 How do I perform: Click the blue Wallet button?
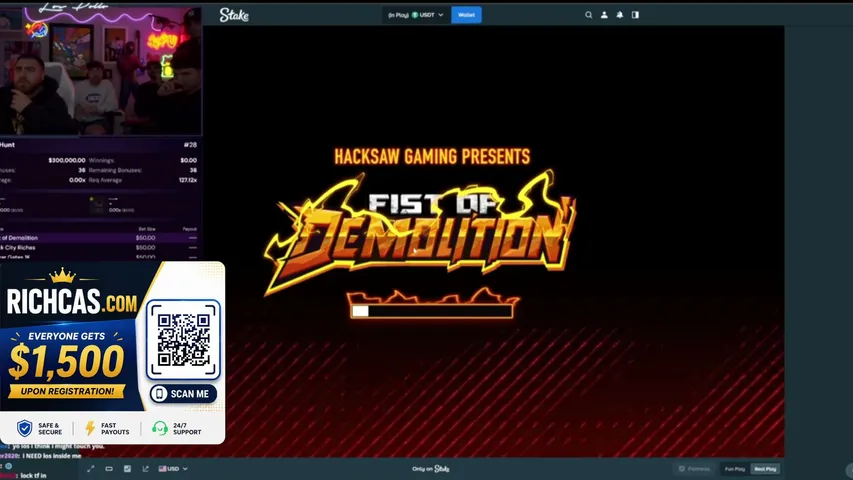466,15
